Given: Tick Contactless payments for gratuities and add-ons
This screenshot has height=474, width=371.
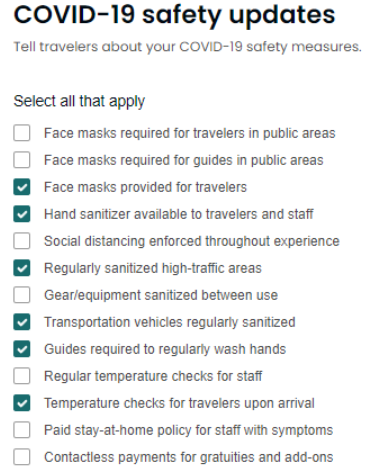Looking at the screenshot, I should click(x=22, y=457).
